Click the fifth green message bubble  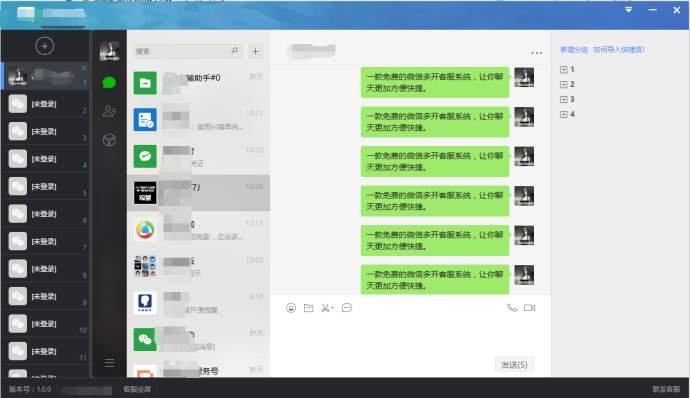pyautogui.click(x=435, y=240)
